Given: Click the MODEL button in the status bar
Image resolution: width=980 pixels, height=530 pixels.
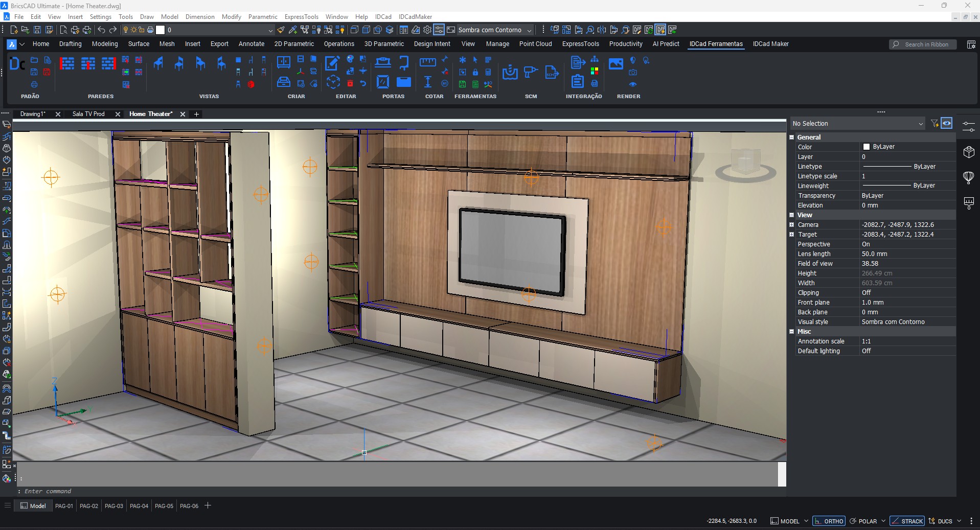Looking at the screenshot, I should [x=785, y=521].
